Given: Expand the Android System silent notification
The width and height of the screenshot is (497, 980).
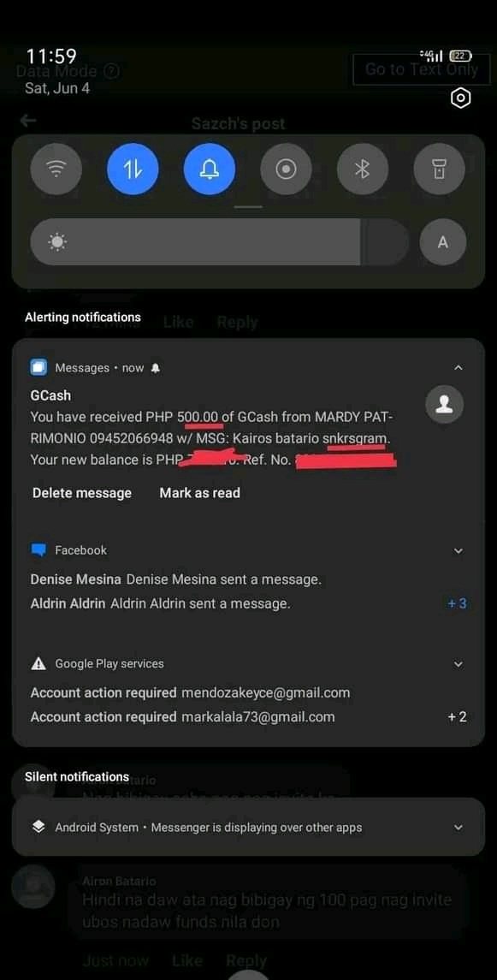Looking at the screenshot, I should [459, 828].
